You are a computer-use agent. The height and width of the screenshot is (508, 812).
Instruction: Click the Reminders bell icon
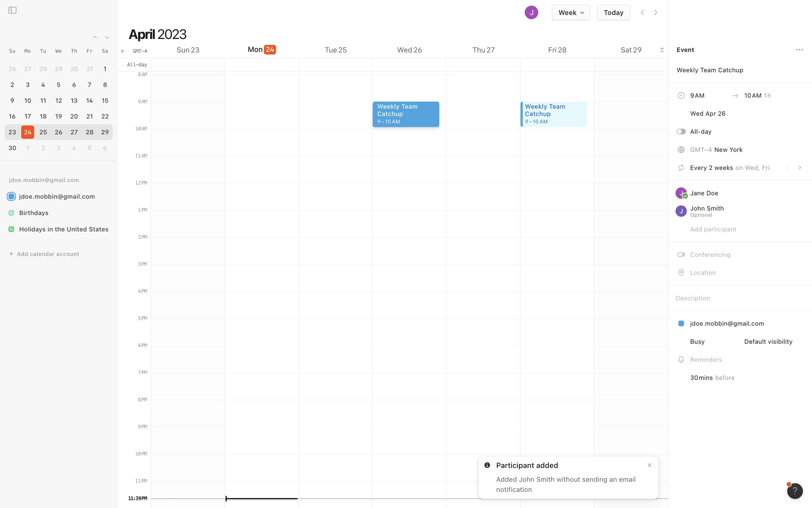pyautogui.click(x=681, y=360)
